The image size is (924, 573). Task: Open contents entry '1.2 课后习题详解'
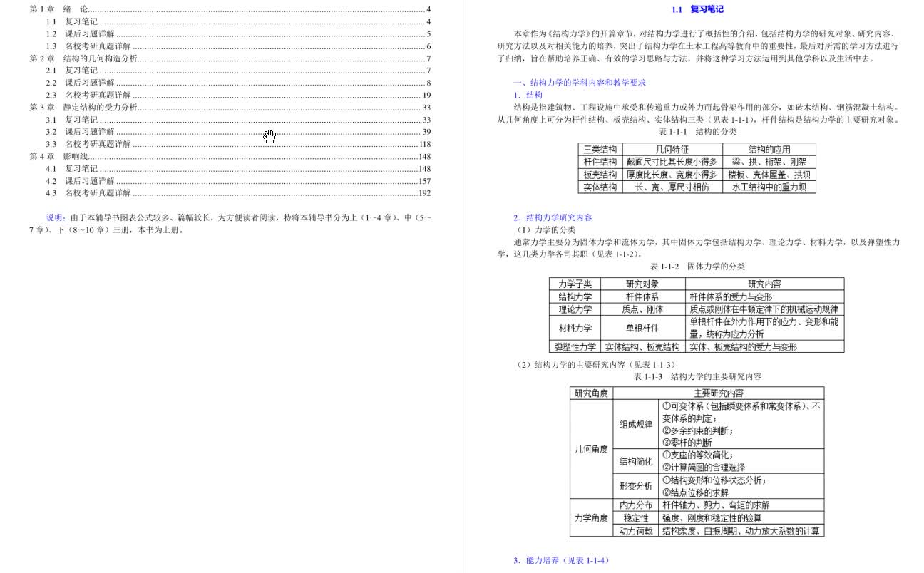[x=238, y=33]
